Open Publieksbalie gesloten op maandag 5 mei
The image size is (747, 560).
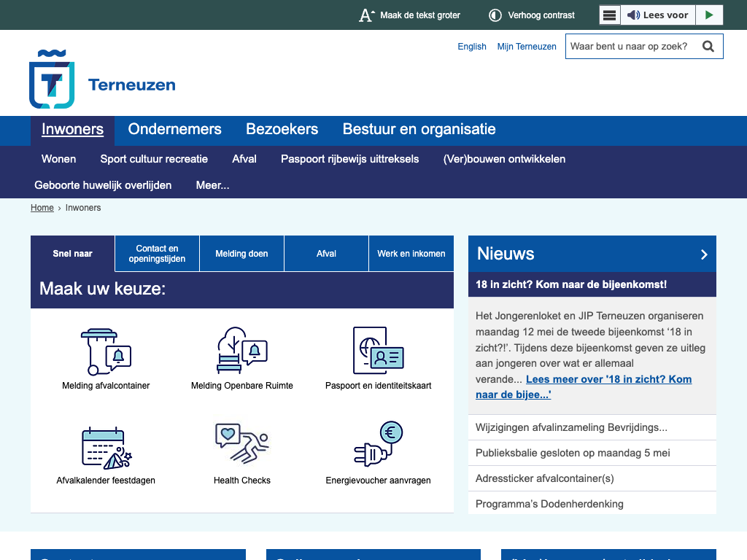pos(573,453)
